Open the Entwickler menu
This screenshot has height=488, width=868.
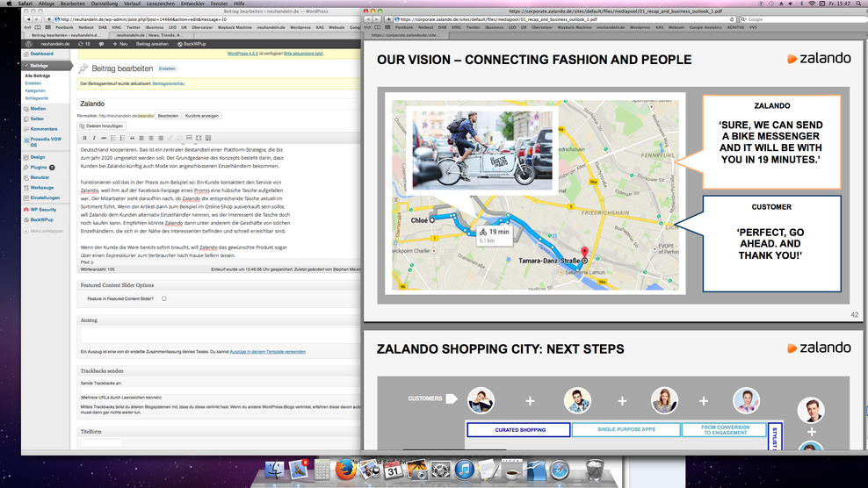[192, 4]
